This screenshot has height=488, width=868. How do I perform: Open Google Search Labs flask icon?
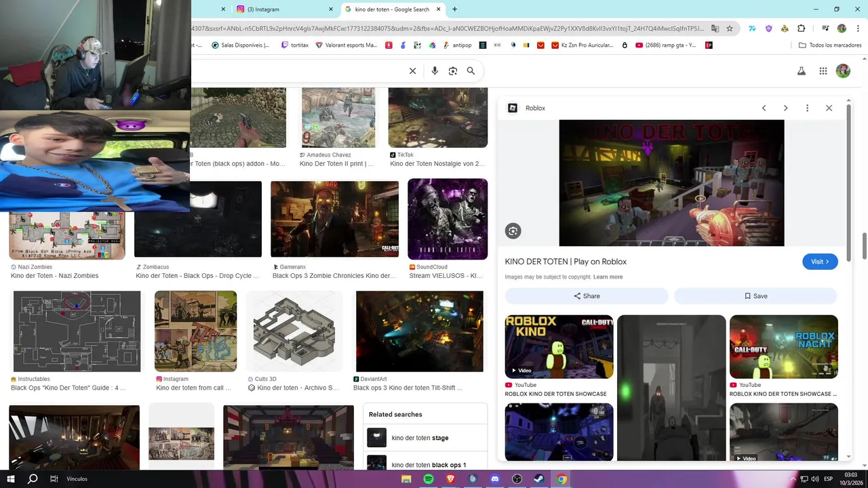click(x=801, y=71)
